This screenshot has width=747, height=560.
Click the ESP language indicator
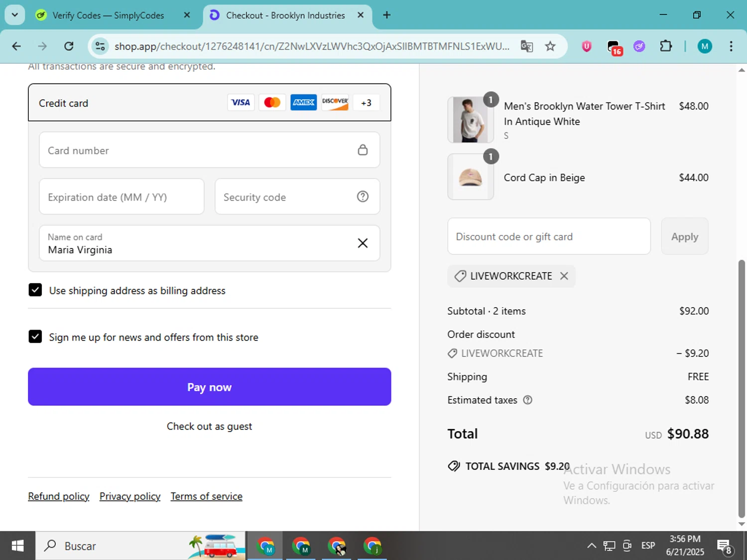[648, 546]
